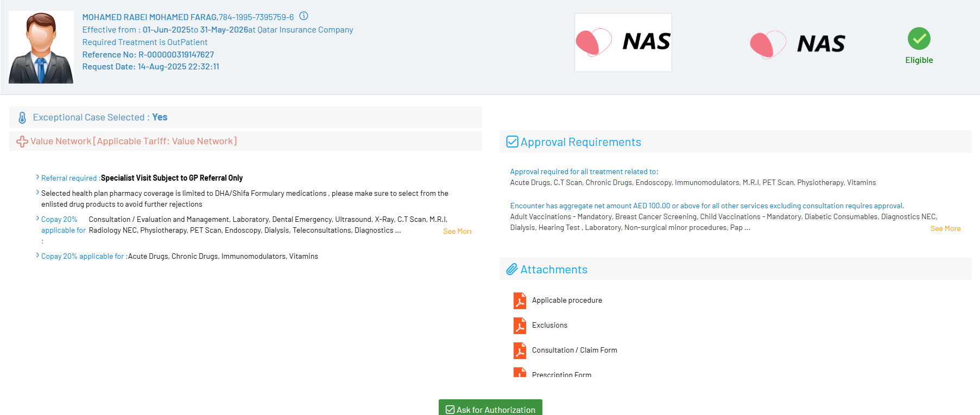Image resolution: width=980 pixels, height=415 pixels.
Task: Click the info icon beside member ID
Action: tap(304, 16)
